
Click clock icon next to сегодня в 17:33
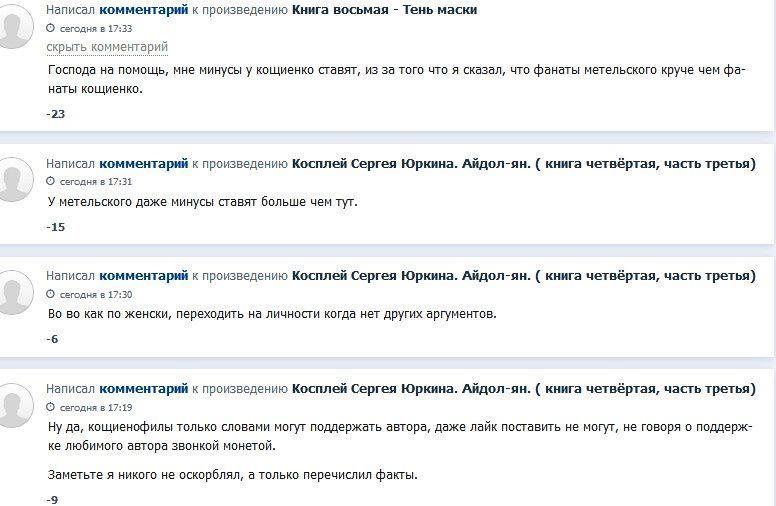51,29
